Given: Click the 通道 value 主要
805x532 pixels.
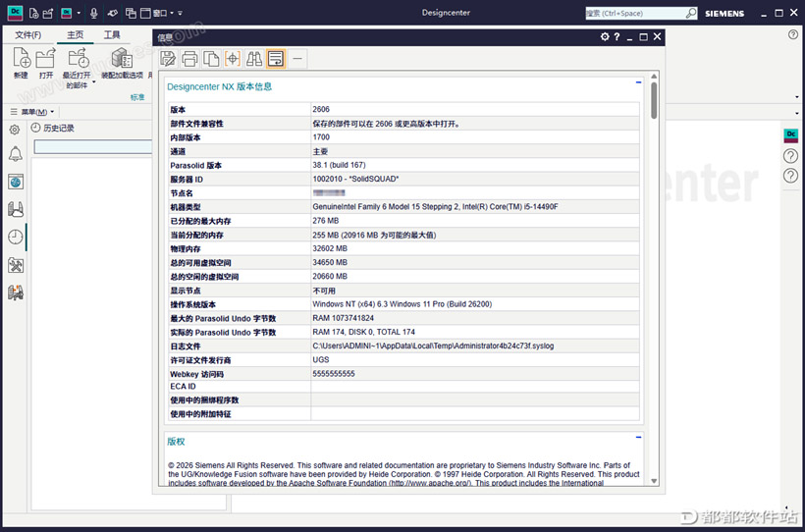Looking at the screenshot, I should tap(320, 151).
